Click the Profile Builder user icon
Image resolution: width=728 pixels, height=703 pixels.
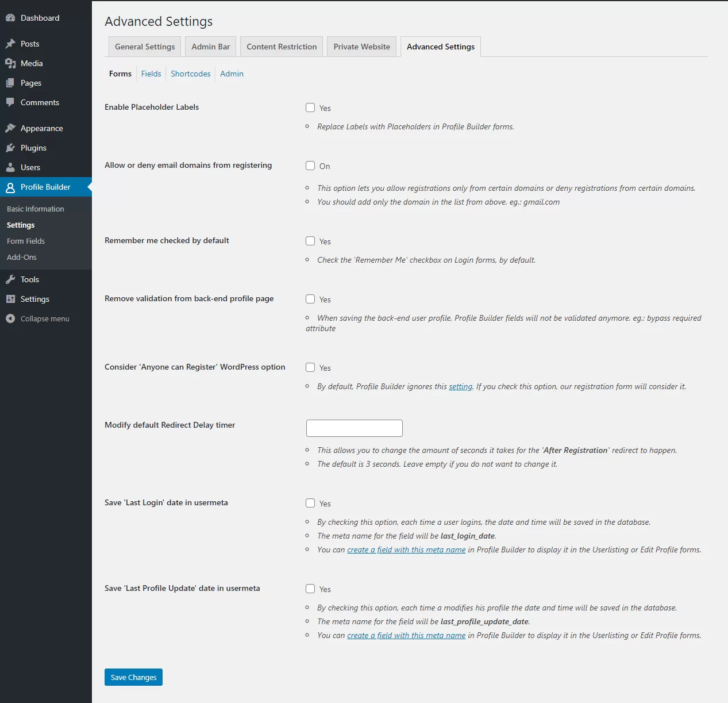[x=10, y=187]
